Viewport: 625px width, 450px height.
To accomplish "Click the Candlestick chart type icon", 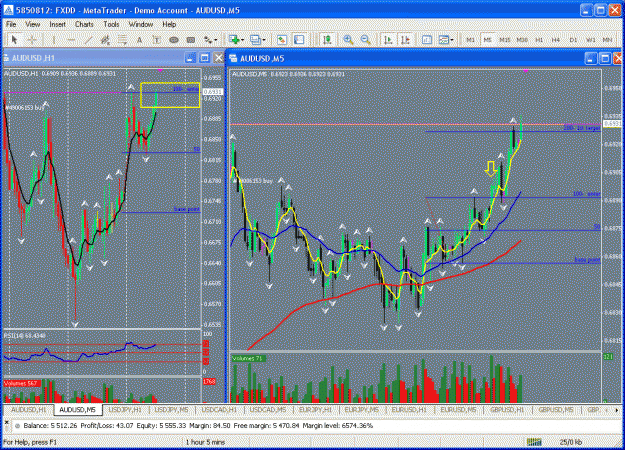I will click(x=327, y=40).
